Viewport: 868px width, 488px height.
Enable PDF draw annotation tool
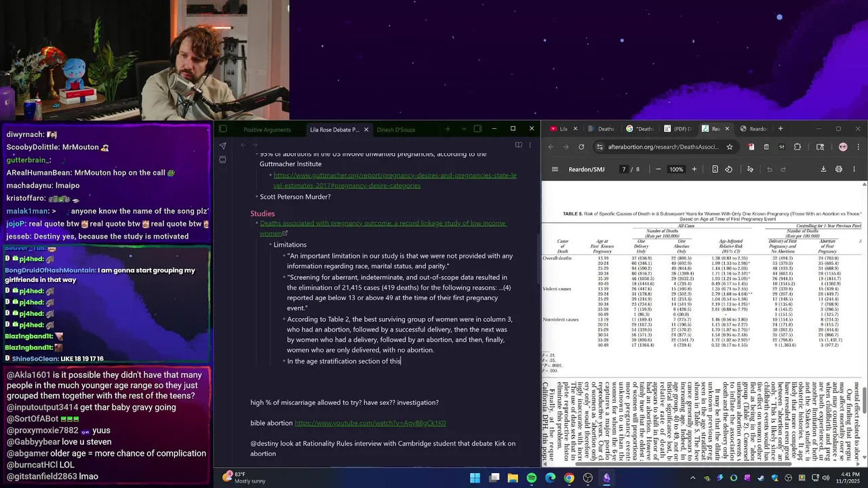[x=750, y=169]
